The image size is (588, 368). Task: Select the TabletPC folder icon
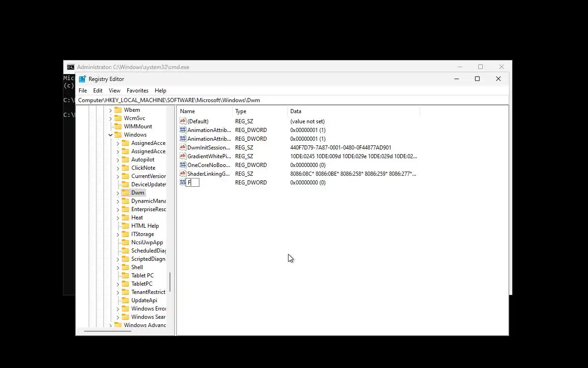[x=125, y=284]
